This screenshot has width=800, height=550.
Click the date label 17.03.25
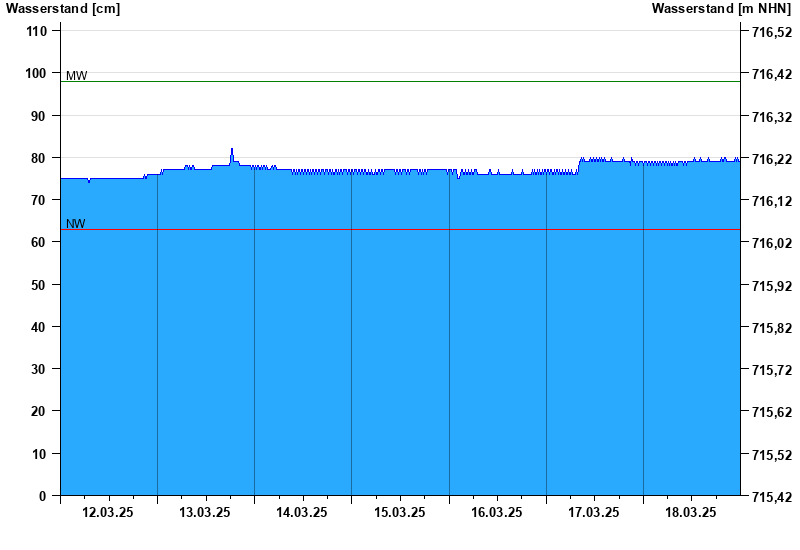pyautogui.click(x=594, y=512)
